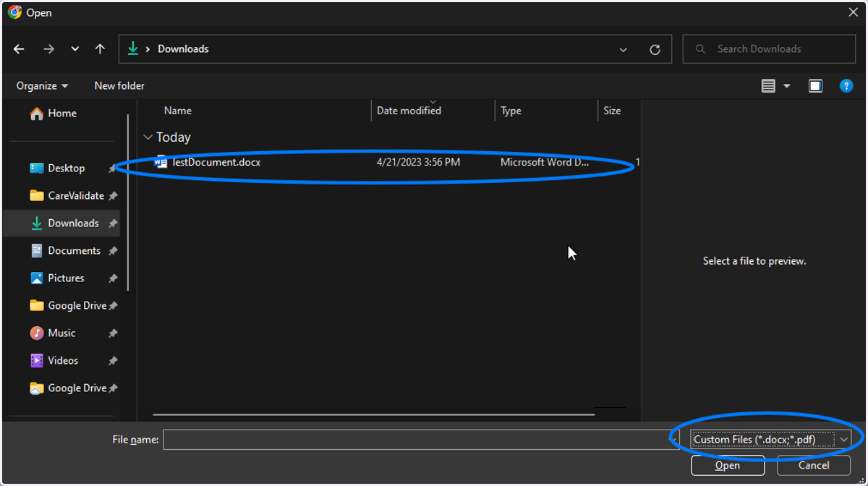Expand the address bar history dropdown
The width and height of the screenshot is (868, 486).
(624, 49)
